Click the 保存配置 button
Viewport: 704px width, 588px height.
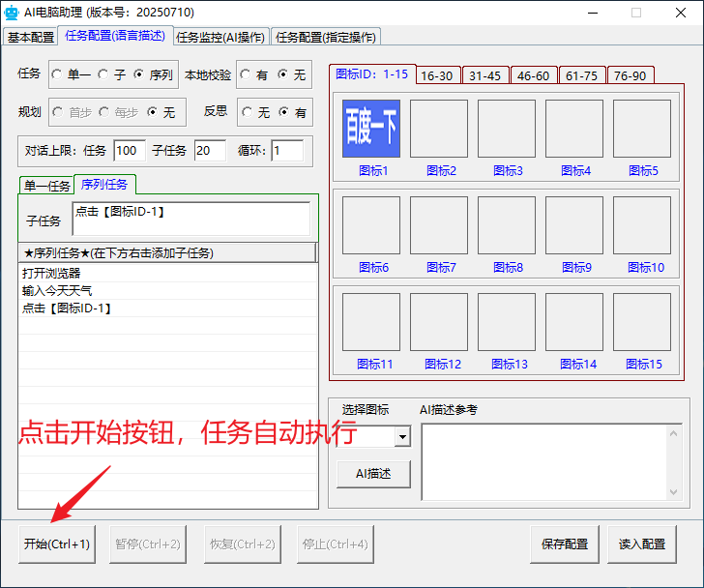coord(565,544)
